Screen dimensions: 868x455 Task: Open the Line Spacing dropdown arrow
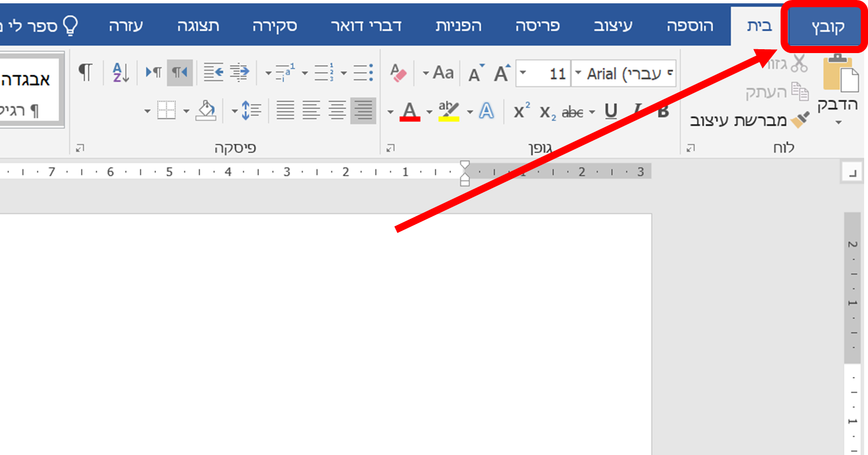[234, 112]
